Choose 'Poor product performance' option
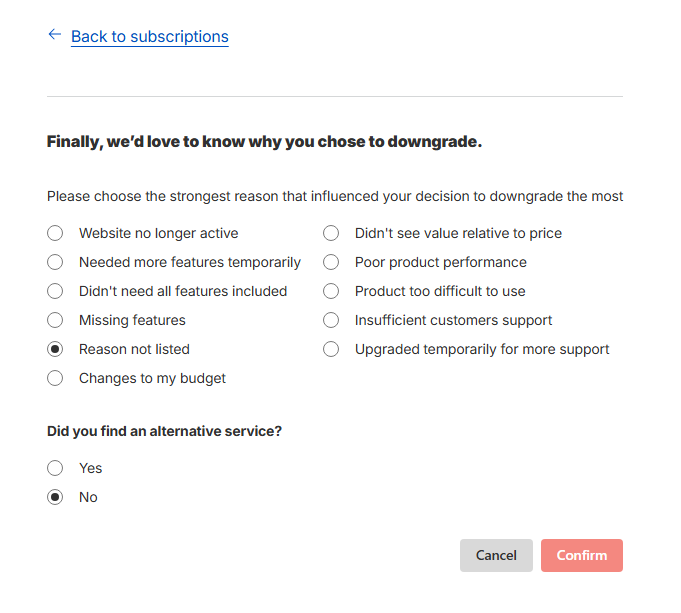The image size is (681, 613). coord(331,262)
